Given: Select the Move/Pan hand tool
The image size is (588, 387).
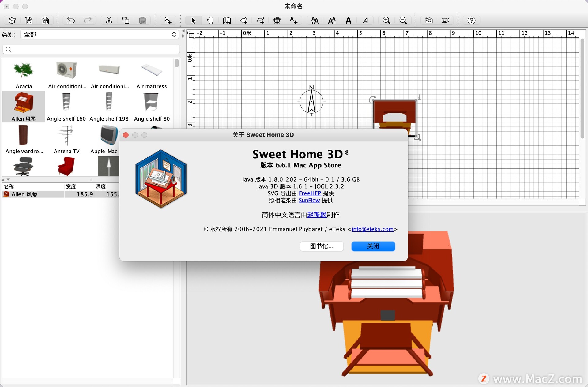Looking at the screenshot, I should [x=209, y=20].
